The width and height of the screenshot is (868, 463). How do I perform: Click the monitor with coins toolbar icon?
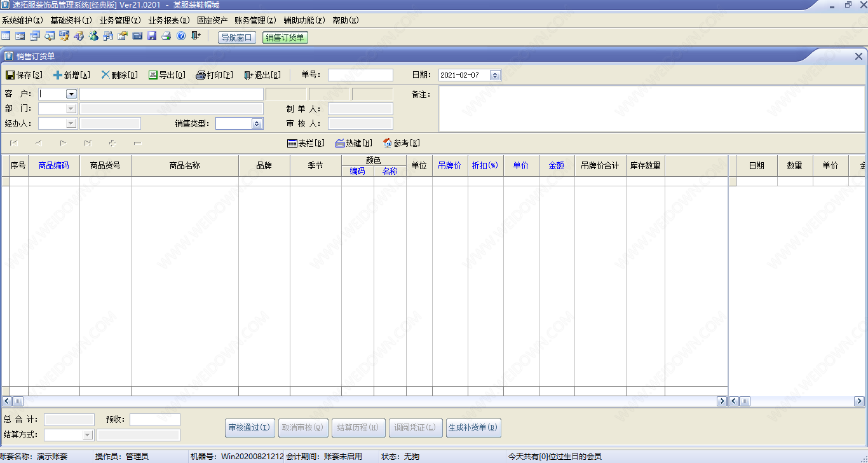(x=64, y=36)
